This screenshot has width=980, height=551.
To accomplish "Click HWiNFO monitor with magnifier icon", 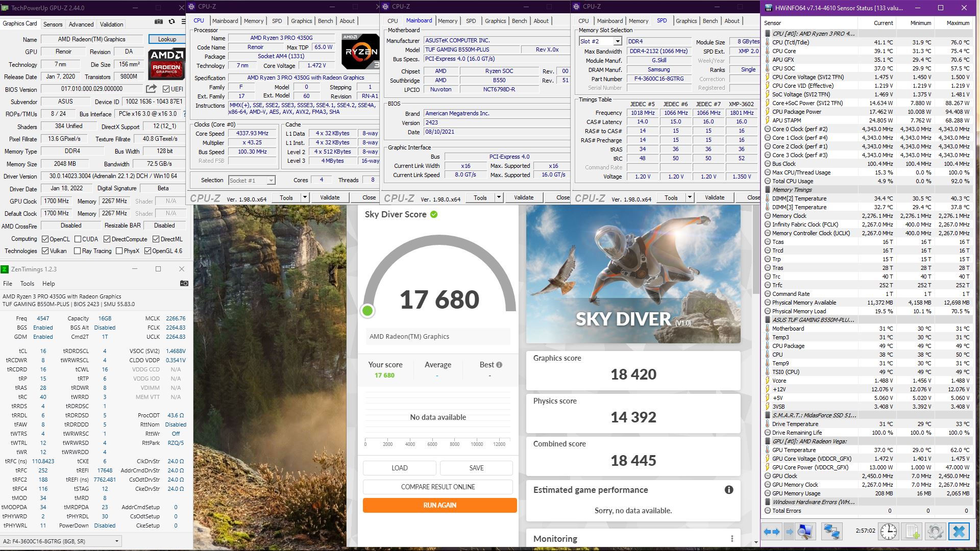I will (x=805, y=532).
